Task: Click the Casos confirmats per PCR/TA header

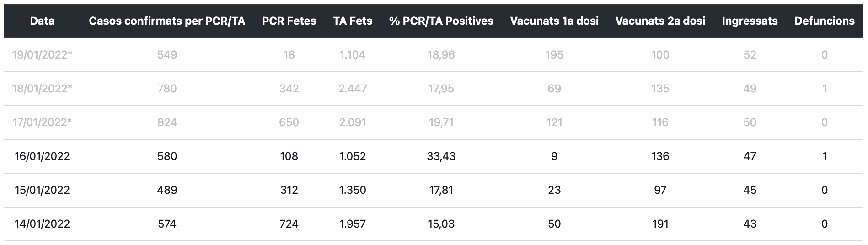Action: [167, 21]
